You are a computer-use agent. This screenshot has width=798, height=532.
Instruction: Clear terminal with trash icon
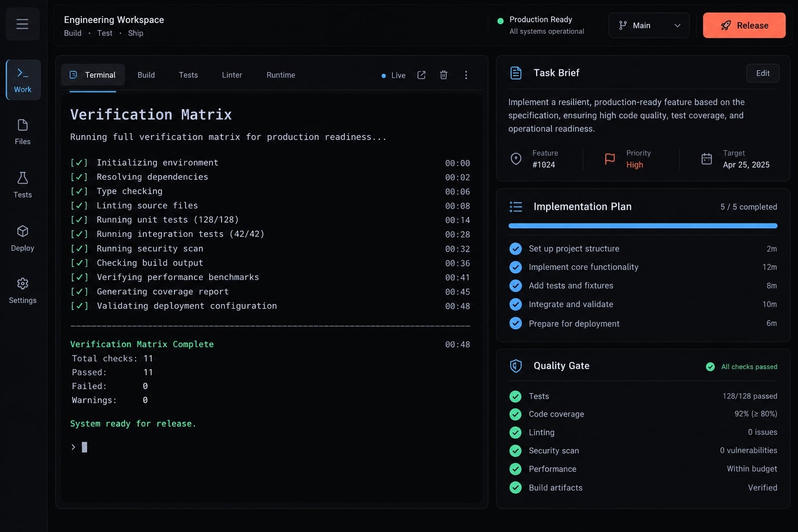[x=444, y=75]
